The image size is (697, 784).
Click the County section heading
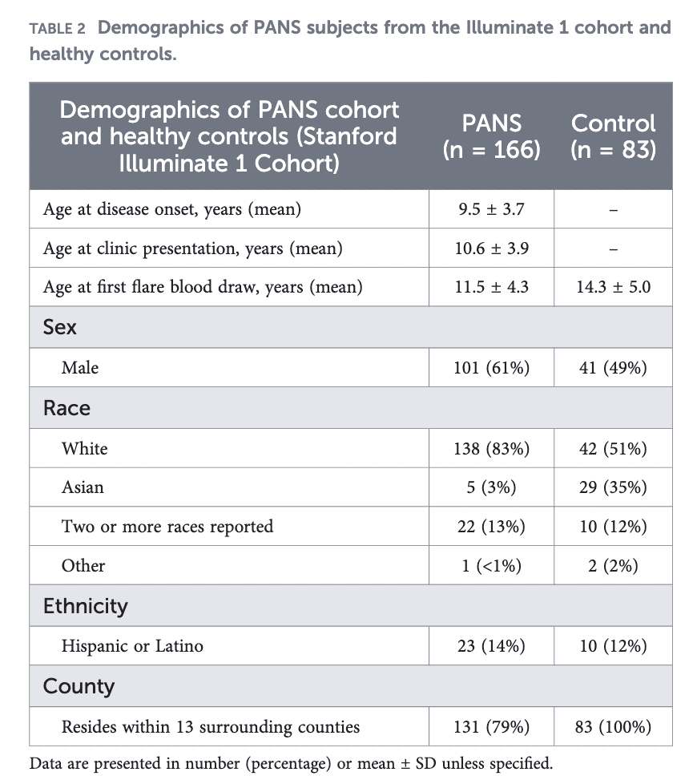pyautogui.click(x=79, y=686)
